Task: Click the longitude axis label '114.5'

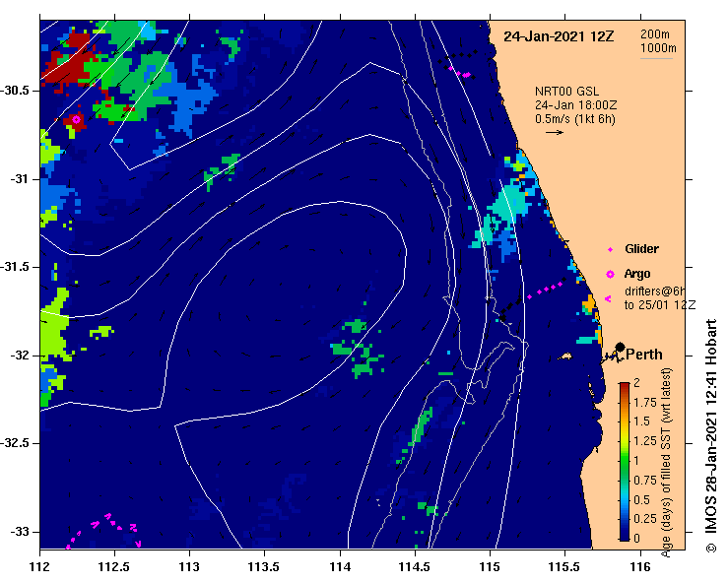Action: (x=414, y=567)
